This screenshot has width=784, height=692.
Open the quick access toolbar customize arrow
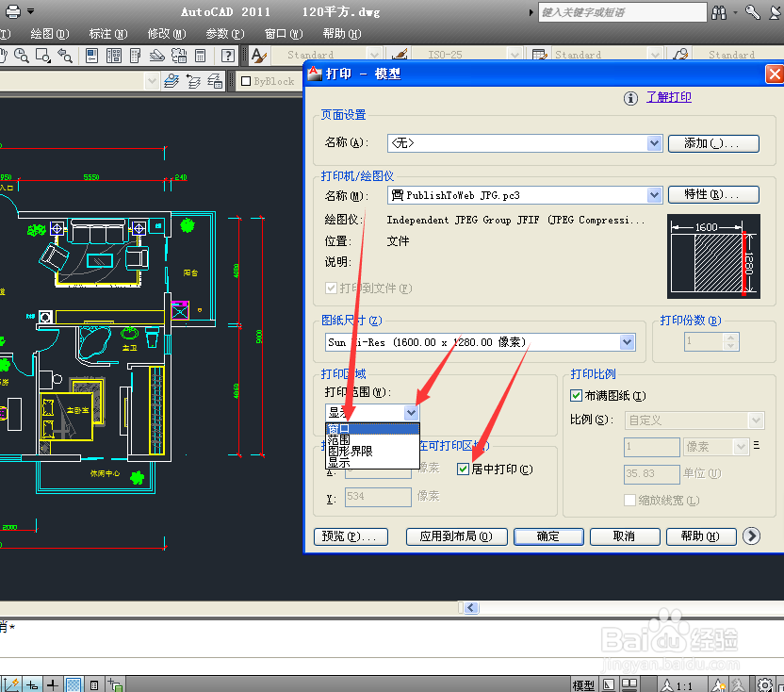click(x=31, y=11)
